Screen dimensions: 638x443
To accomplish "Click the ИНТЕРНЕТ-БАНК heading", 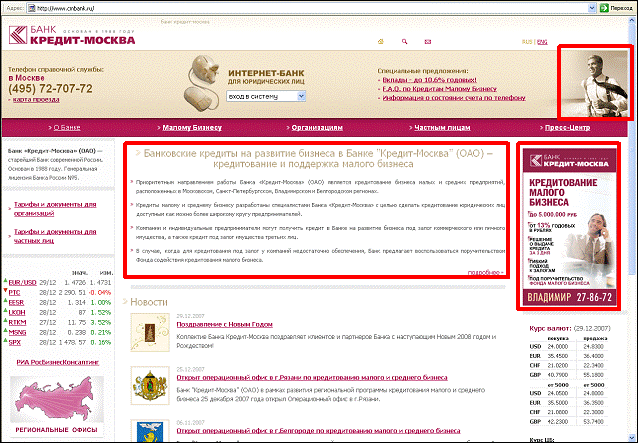I will coord(266,73).
